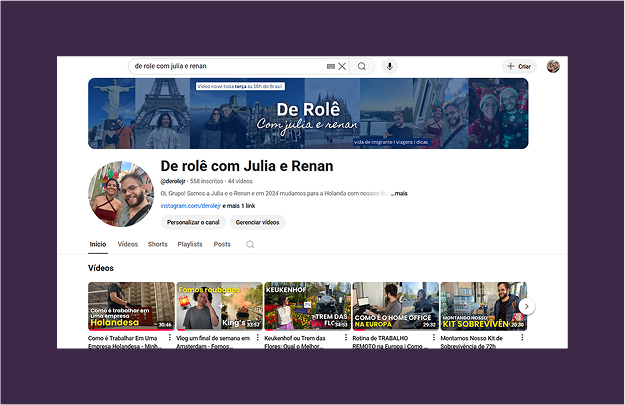Click title 'Como é Trabalhar Em Uma'
The height and width of the screenshot is (405, 625).
(123, 338)
